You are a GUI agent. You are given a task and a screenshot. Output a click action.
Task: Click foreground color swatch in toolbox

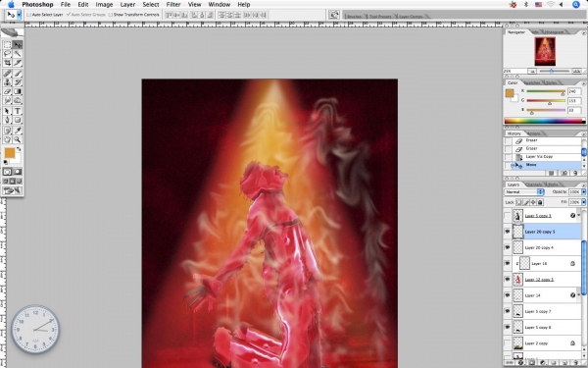pyautogui.click(x=10, y=152)
